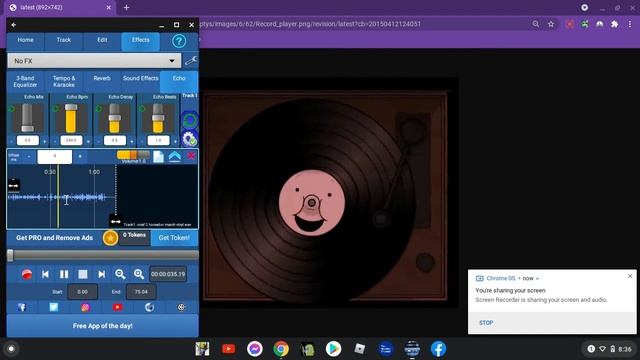This screenshot has width=640, height=360.
Task: Click the start trim handle on waveform
Action: point(13,185)
